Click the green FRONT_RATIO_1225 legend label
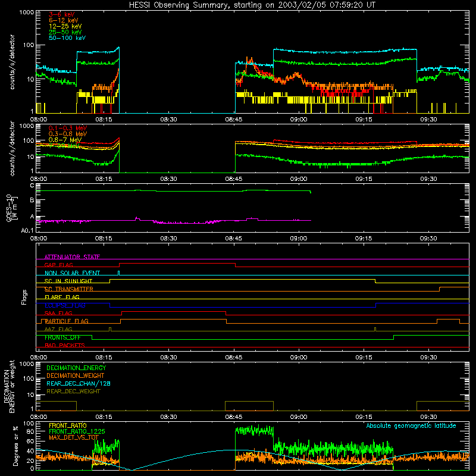 coord(77,431)
